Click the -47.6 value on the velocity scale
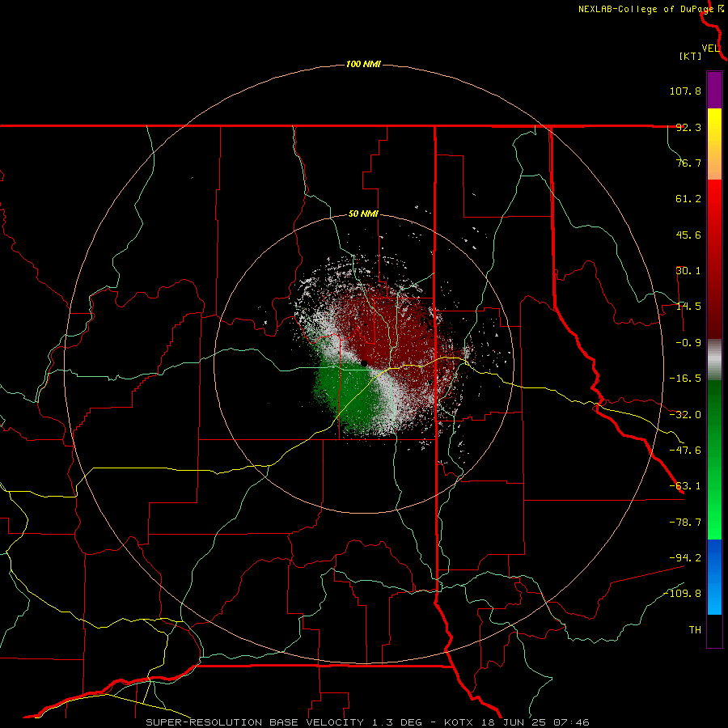Screen dimensions: 728x728 685,451
